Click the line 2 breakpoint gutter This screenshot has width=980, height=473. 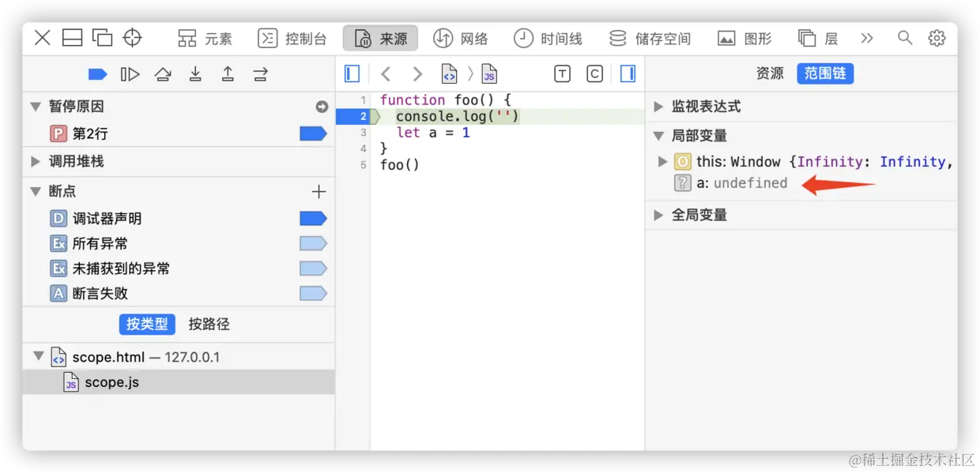pos(353,117)
